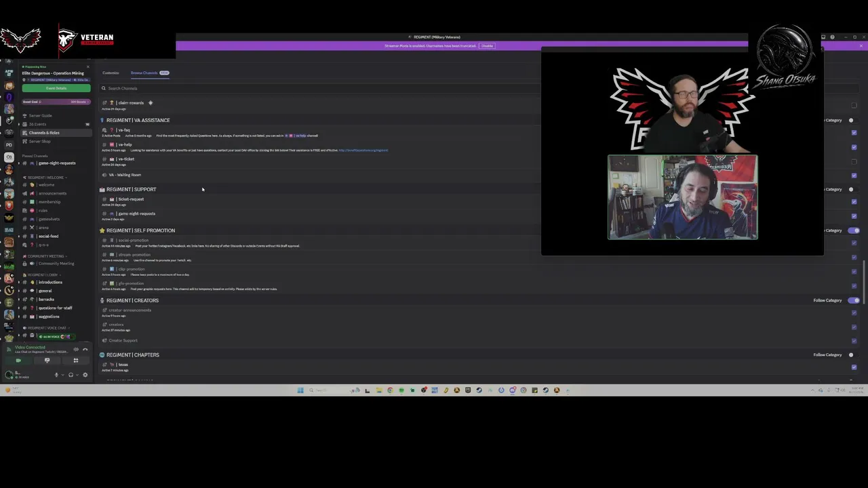Uncheck the gfx-promotion channel checkbox
868x488 pixels.
pos(854,285)
